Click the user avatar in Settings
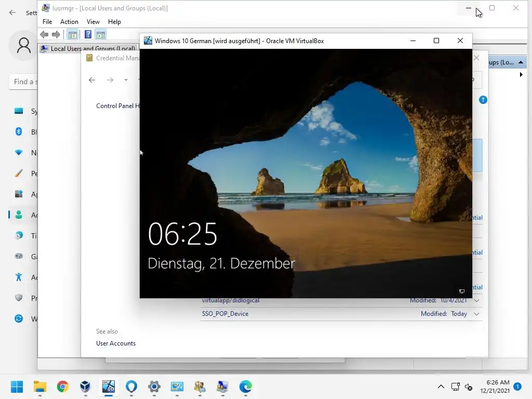This screenshot has height=399, width=532. (x=24, y=45)
